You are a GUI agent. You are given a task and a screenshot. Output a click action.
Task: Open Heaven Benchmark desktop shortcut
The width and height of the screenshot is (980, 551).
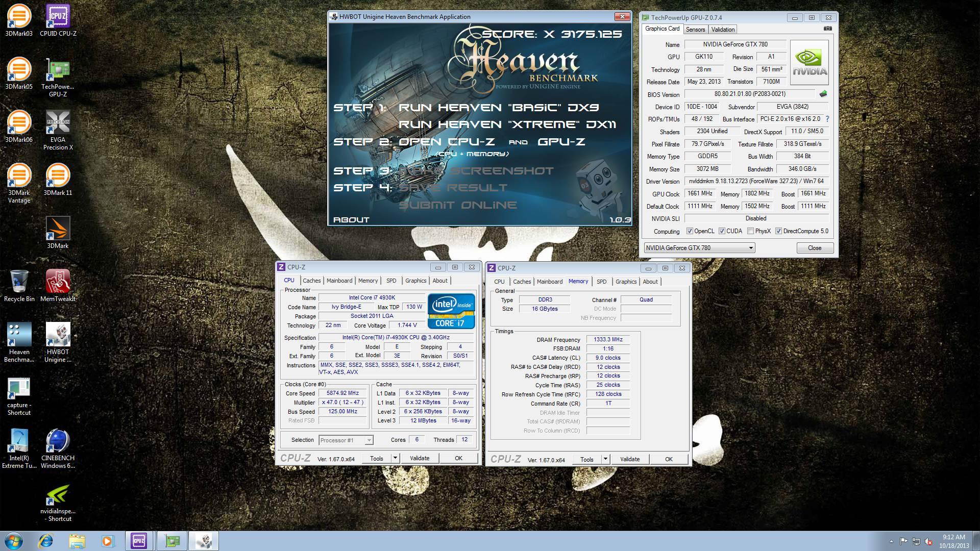pos(19,342)
